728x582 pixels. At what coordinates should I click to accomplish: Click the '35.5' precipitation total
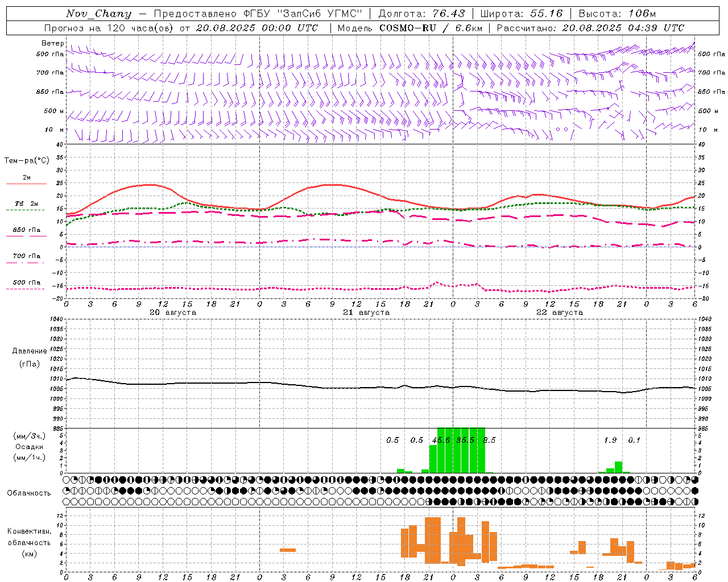(x=465, y=440)
